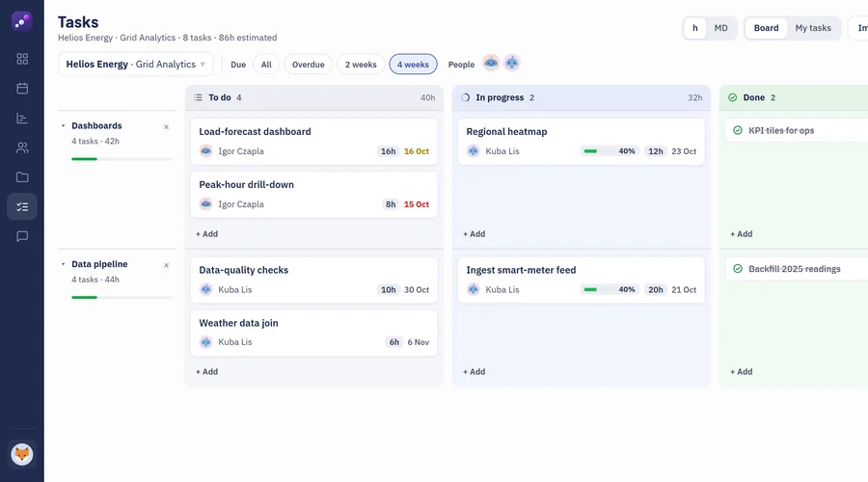Screen dimensions: 868x482
Task: Click Ingest smart-meter feed 40% progress bar
Action: 610,289
